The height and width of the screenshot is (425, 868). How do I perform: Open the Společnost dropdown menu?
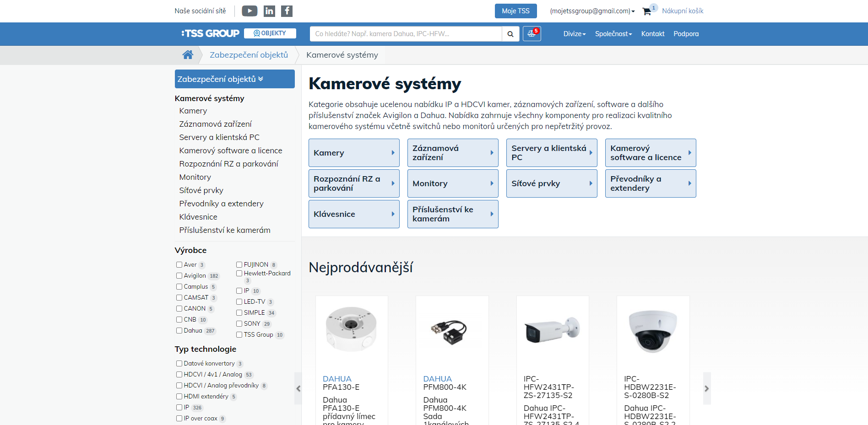coord(613,34)
